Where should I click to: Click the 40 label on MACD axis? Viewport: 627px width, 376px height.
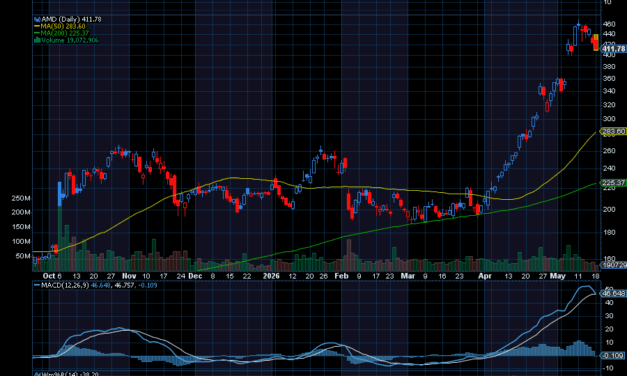(609, 303)
